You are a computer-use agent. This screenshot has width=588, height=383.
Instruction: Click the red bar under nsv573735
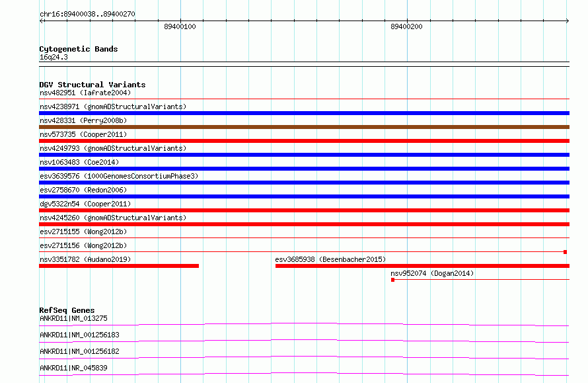tap(304, 141)
